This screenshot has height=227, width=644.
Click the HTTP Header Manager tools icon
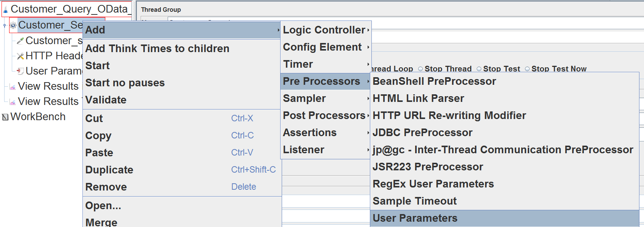click(21, 56)
